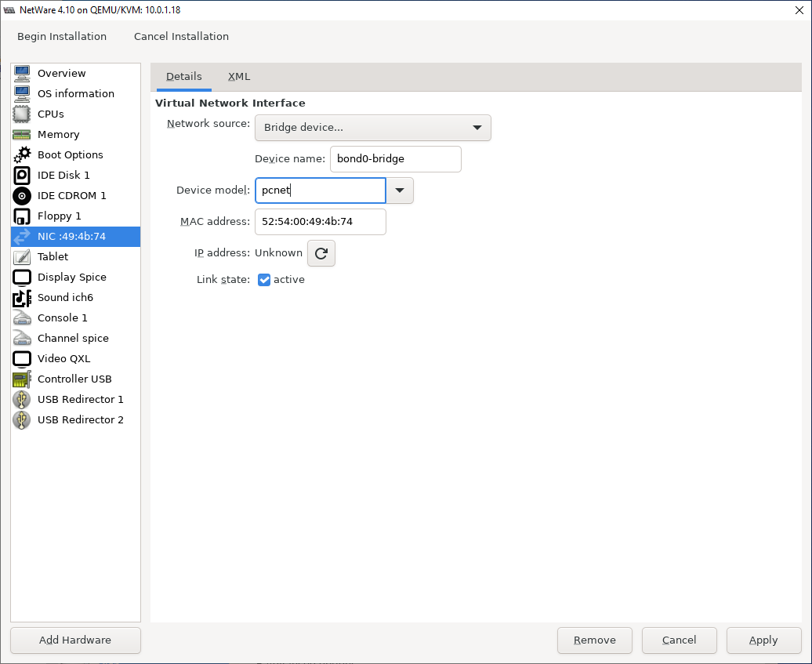The image size is (812, 664).
Task: Select the Channel spice label
Action: 73,338
